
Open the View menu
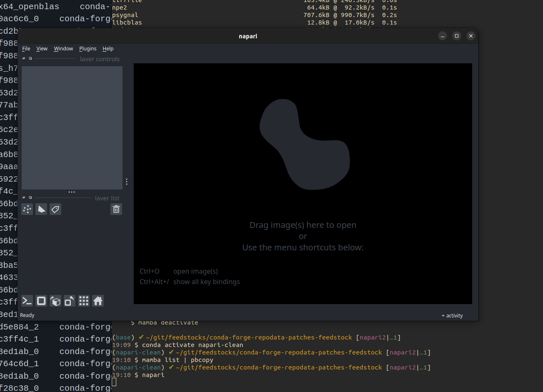tap(42, 49)
